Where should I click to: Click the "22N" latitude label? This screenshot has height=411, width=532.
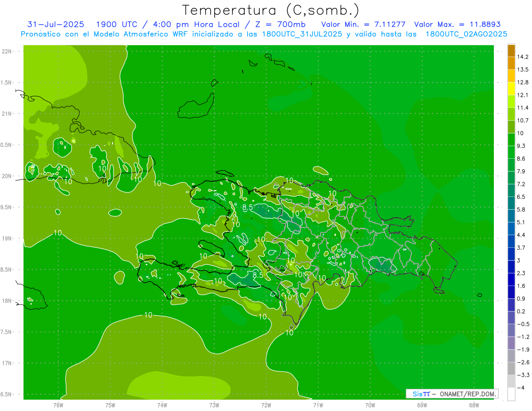[8, 51]
